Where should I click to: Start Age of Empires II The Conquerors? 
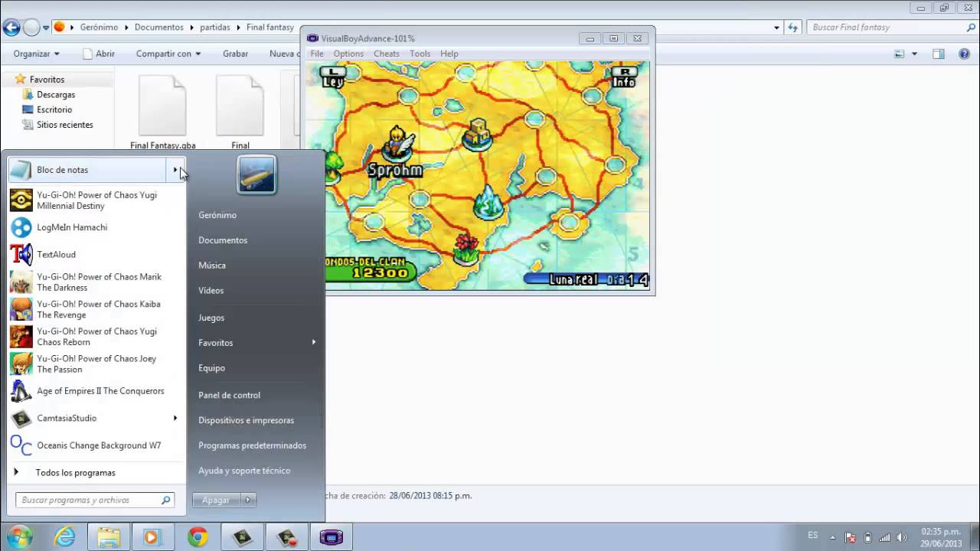[96, 391]
